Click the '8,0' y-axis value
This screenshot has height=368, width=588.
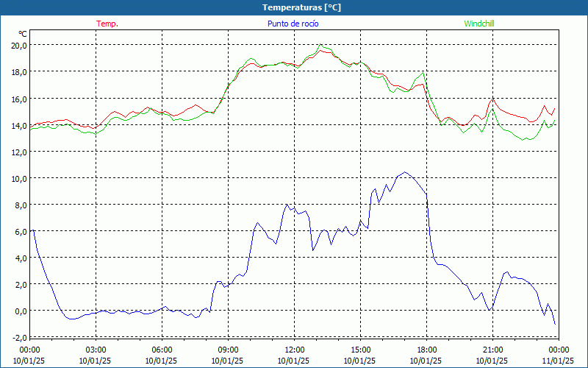tap(21, 205)
